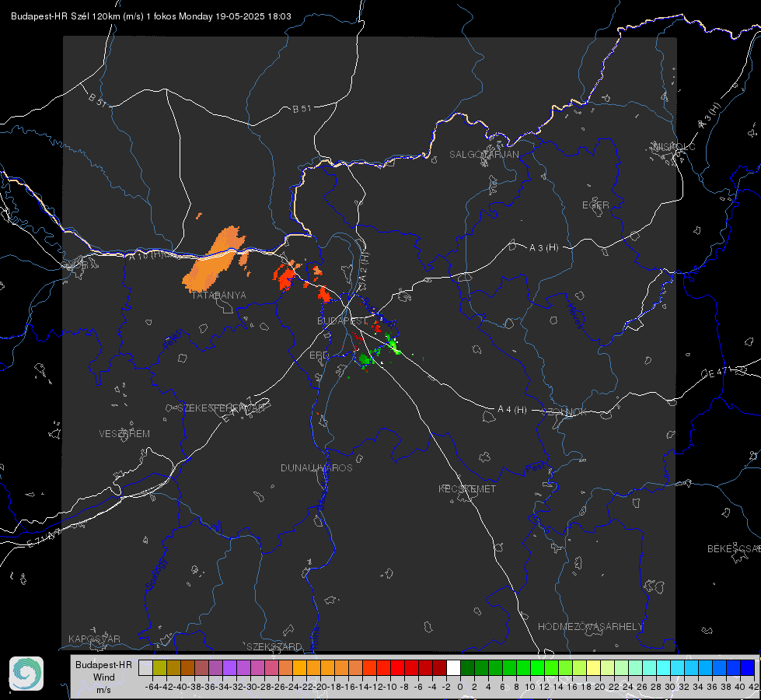761x700 pixels.
Task: Click the HODMEZOVASARHELY city label
Action: tap(590, 627)
